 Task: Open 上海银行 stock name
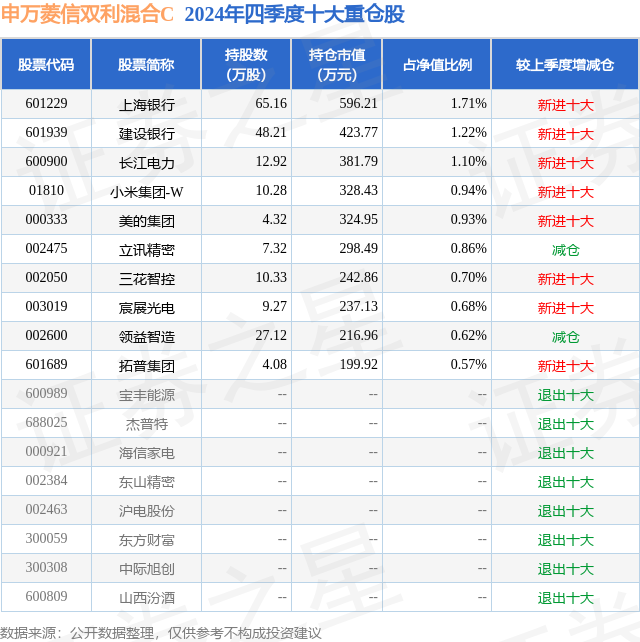point(147,105)
